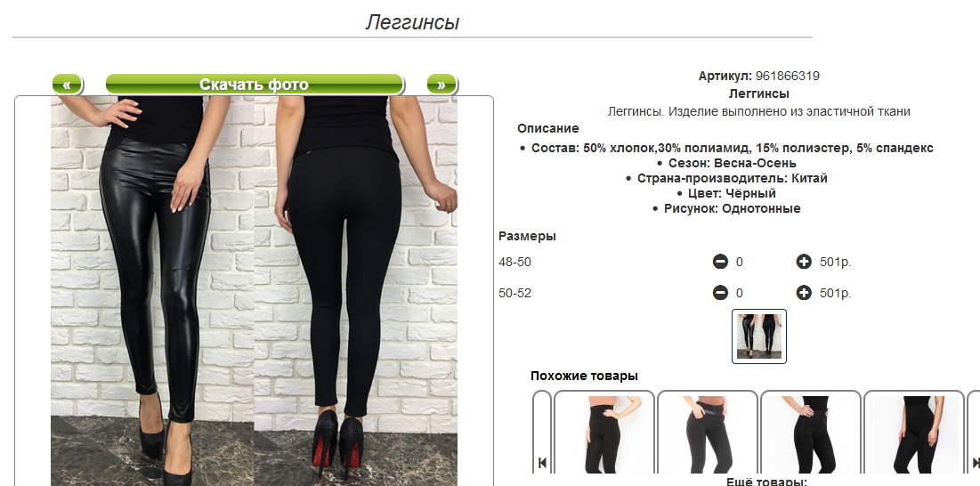This screenshot has height=486, width=980.
Task: Decrease quantity for size 50-52
Action: (x=720, y=292)
